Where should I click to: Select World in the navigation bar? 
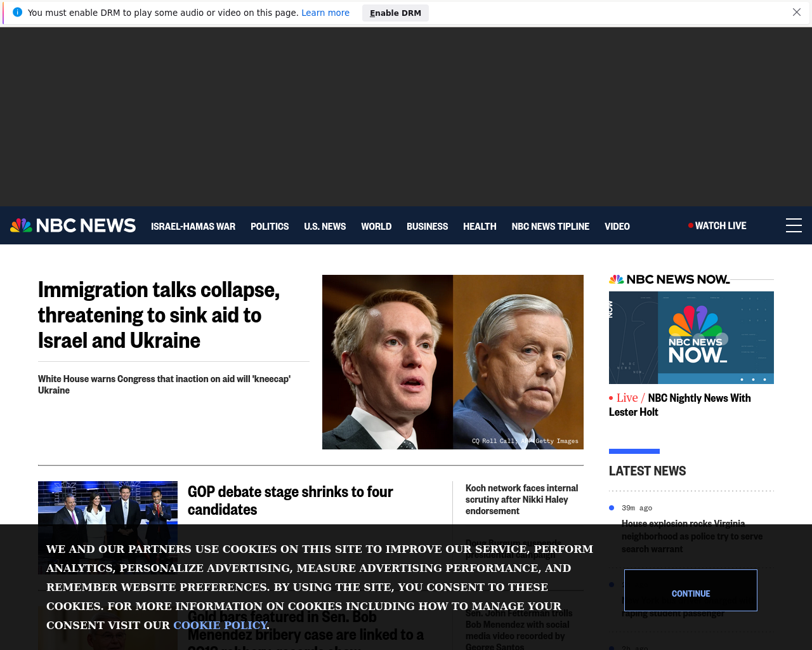pyautogui.click(x=376, y=226)
